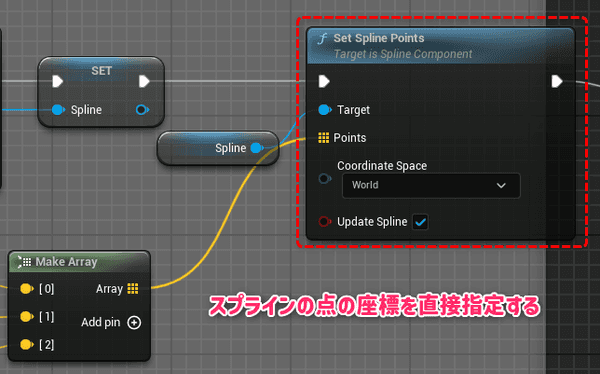Click the Update Spline boolean pin
Screen dimensions: 600x374
[x=324, y=221]
